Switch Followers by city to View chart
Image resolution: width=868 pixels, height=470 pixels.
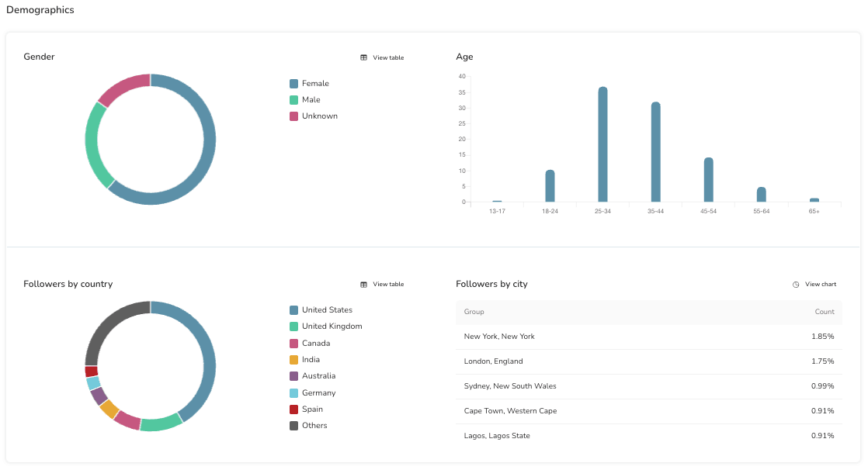(820, 285)
